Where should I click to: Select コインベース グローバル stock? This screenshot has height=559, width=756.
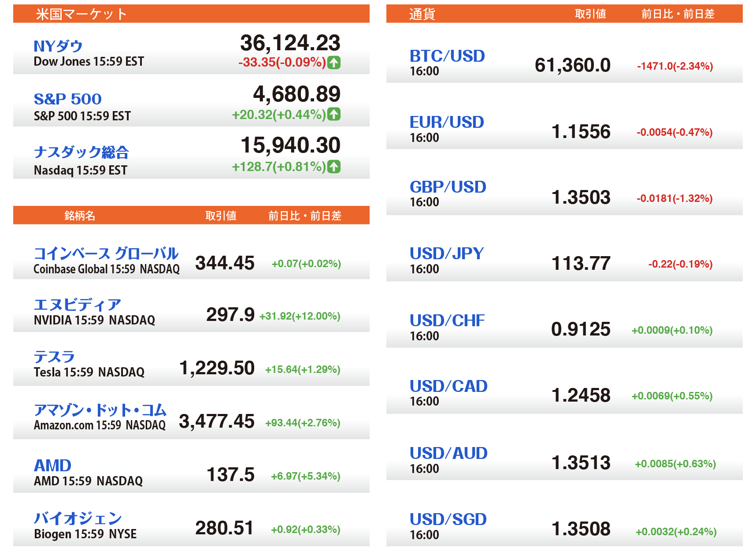106,253
